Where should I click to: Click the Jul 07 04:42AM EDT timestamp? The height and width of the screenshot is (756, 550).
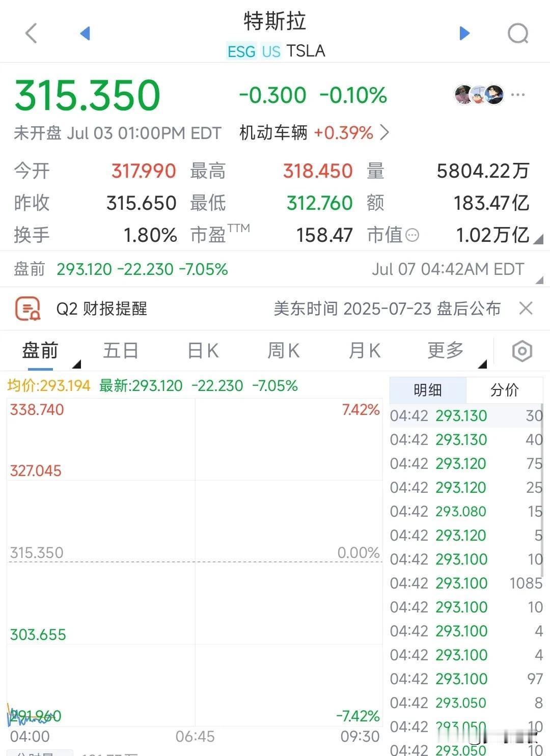point(448,269)
